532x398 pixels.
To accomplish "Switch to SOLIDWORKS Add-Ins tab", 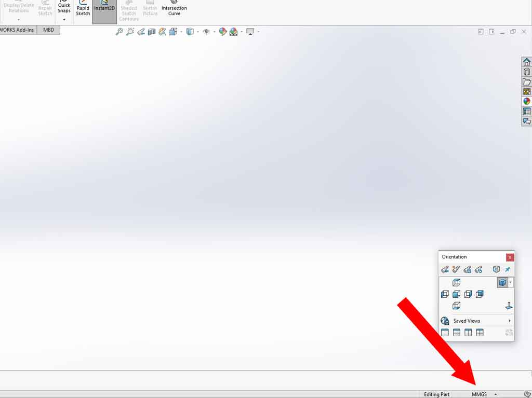I will coord(17,30).
